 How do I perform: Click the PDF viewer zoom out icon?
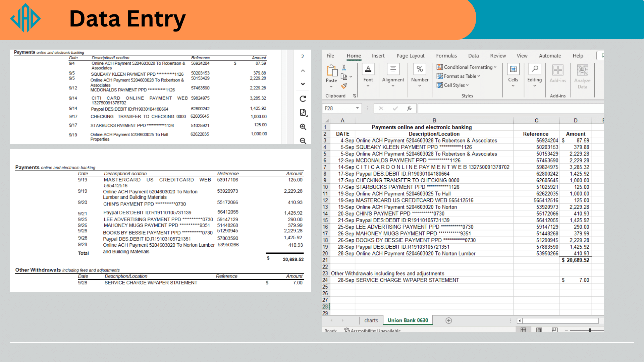pyautogui.click(x=303, y=141)
